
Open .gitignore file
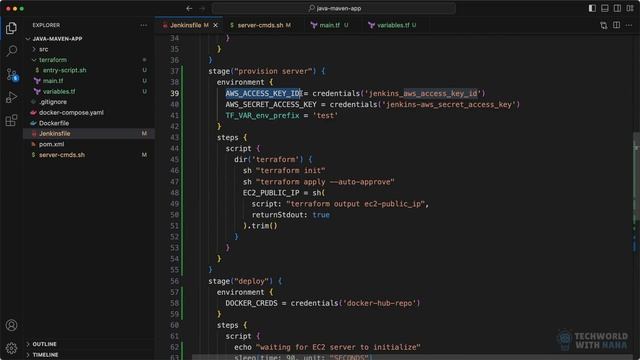[53, 102]
